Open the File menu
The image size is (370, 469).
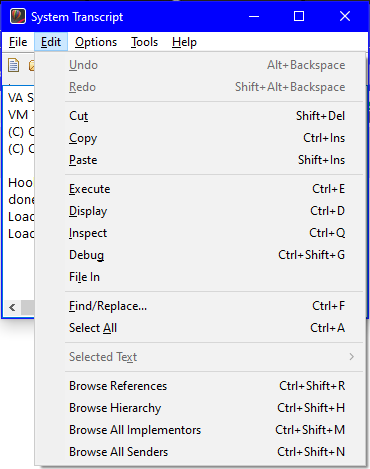(18, 42)
